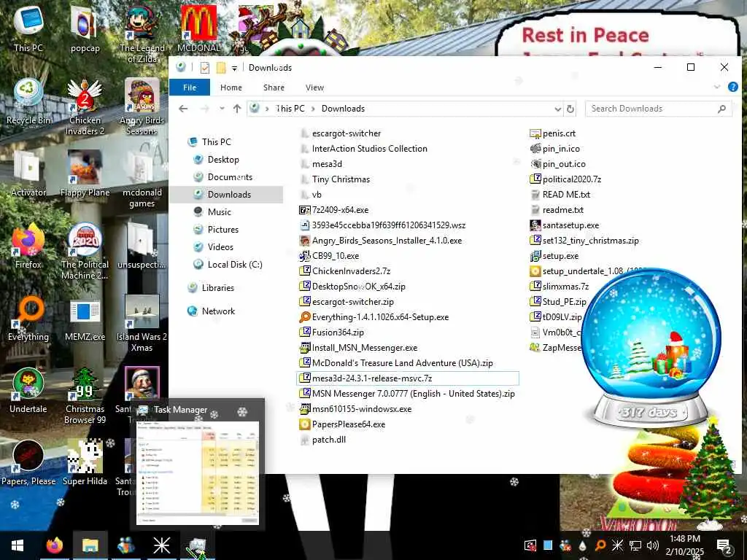The image size is (747, 560).
Task: Click the volume icon in system tray
Action: click(653, 545)
